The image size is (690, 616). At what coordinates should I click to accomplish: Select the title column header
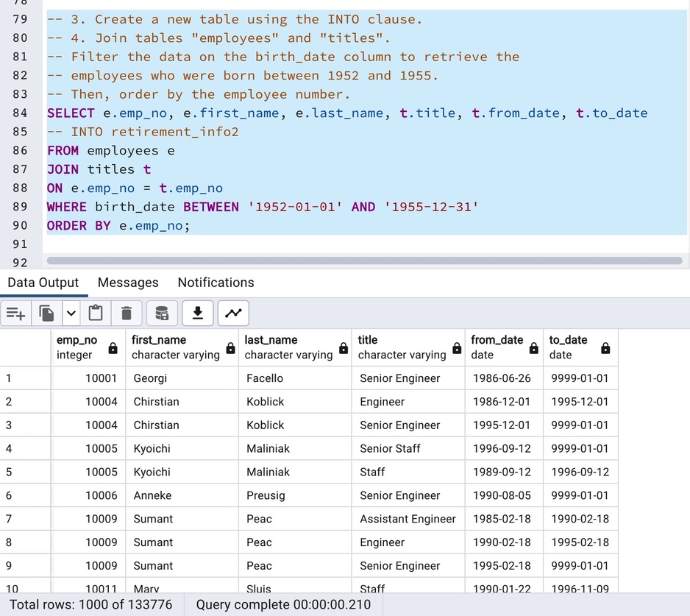pos(408,347)
